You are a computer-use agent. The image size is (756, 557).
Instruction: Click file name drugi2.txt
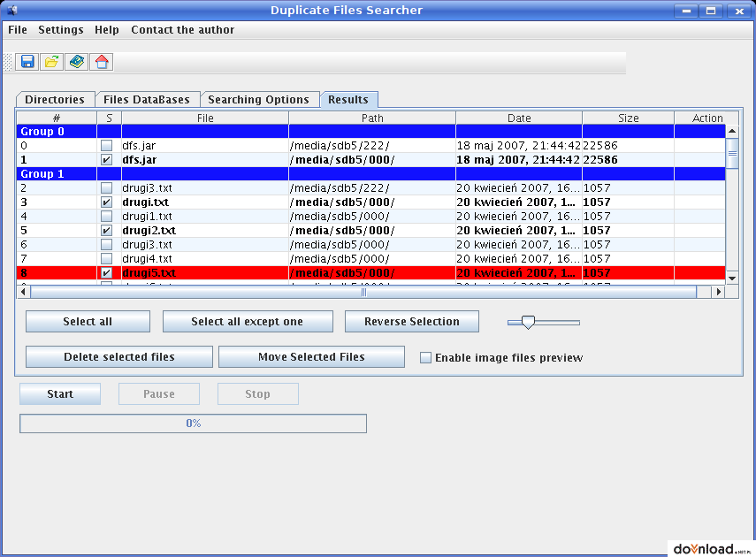point(149,231)
